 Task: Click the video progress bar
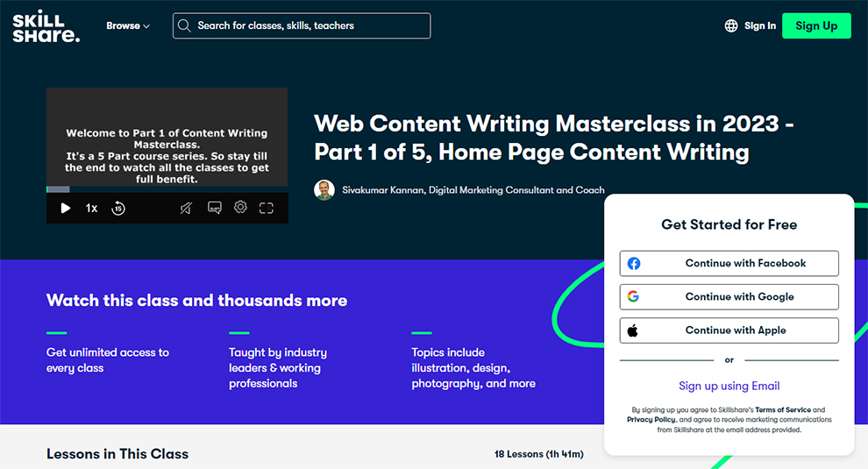[x=167, y=189]
